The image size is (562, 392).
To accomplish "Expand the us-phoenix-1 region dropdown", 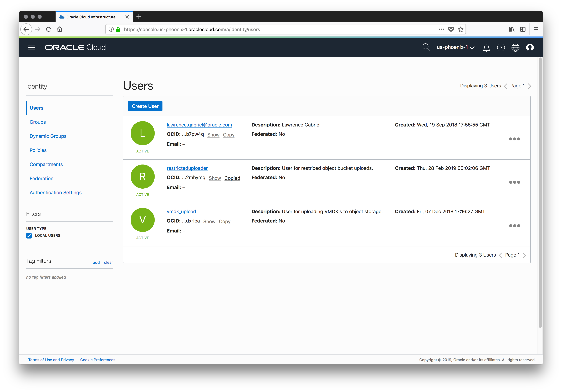I will pyautogui.click(x=455, y=47).
